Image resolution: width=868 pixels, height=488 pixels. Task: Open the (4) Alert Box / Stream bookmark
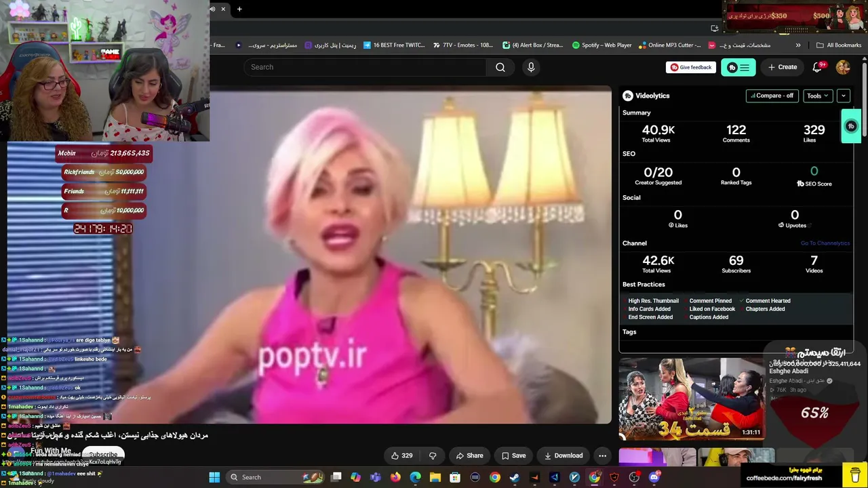click(x=532, y=45)
